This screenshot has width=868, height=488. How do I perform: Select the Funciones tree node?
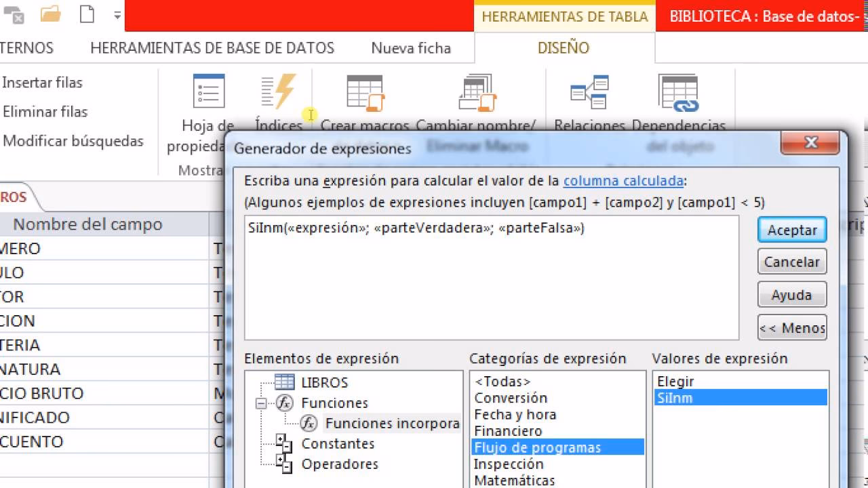coord(334,403)
